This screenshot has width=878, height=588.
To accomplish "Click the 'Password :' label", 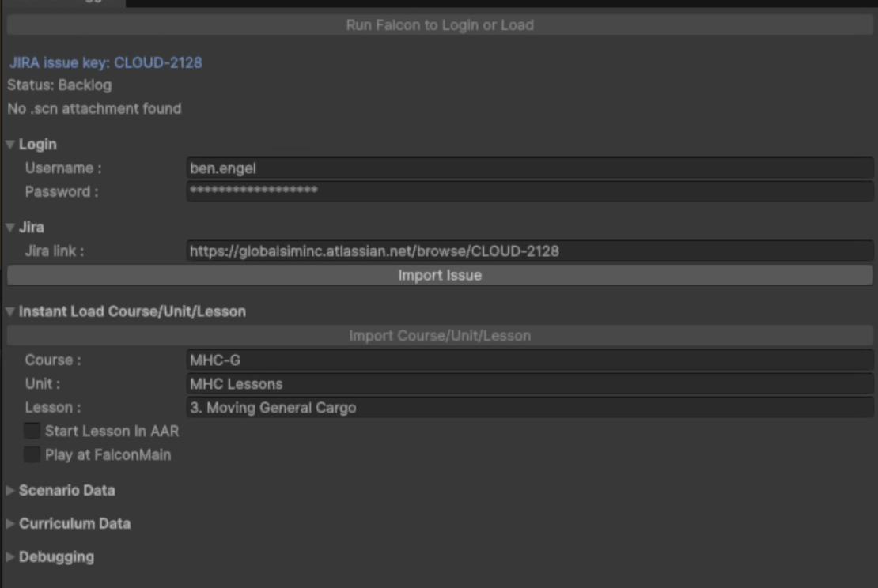I will click(x=62, y=192).
